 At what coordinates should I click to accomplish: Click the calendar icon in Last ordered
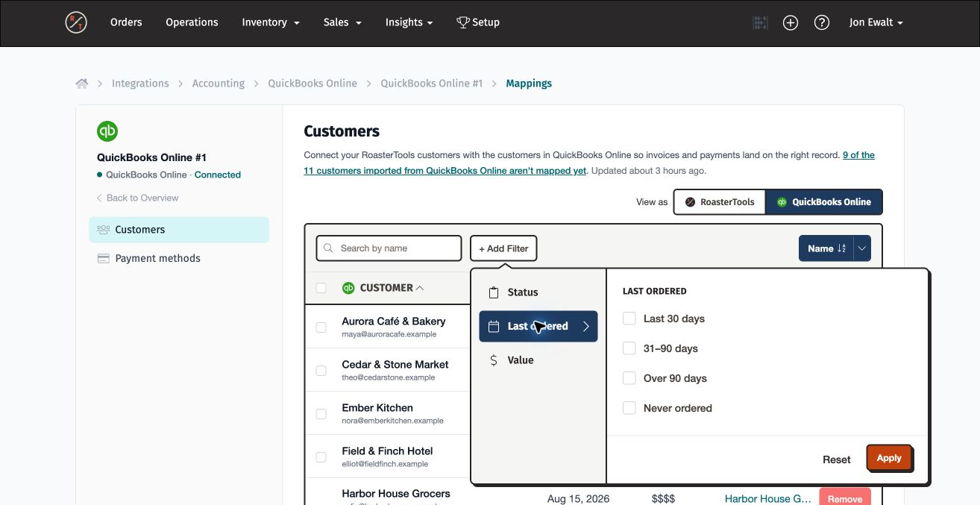click(x=493, y=326)
